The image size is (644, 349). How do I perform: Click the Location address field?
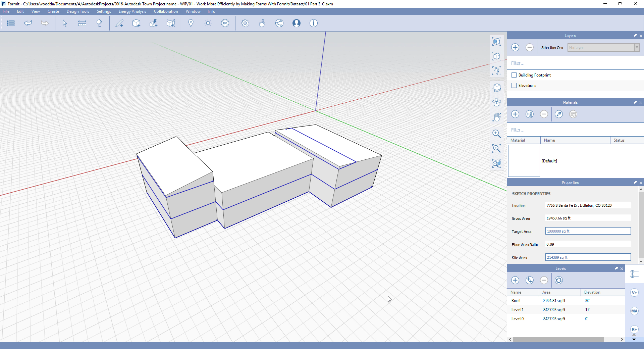(588, 205)
